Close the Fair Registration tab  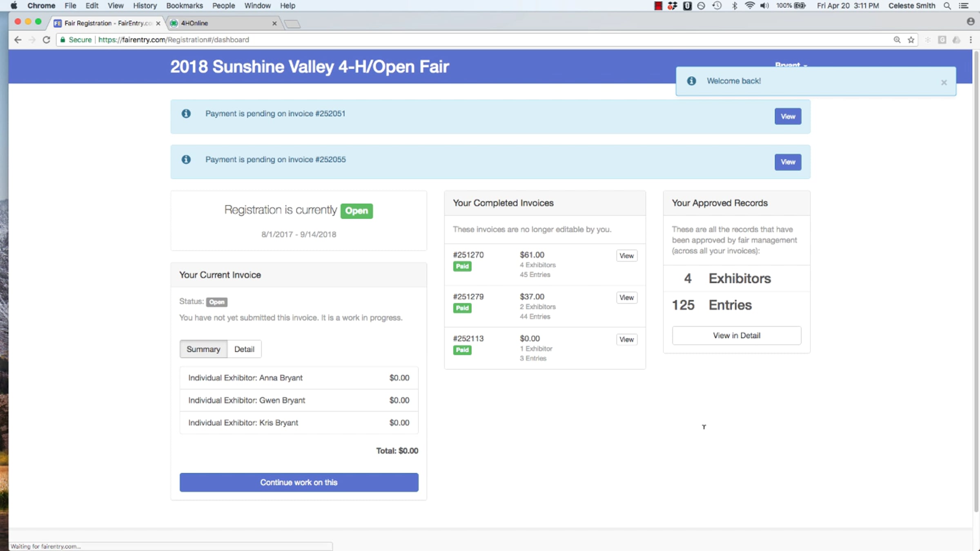pyautogui.click(x=158, y=23)
